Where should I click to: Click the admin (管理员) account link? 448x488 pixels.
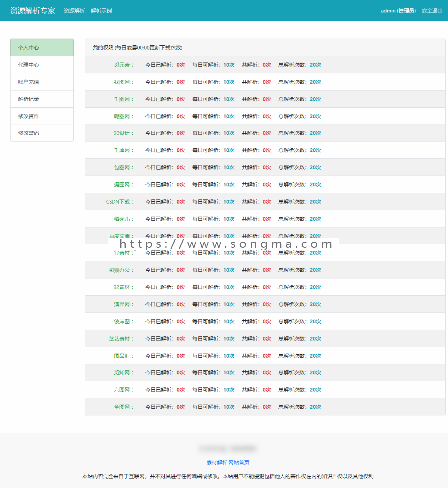click(398, 11)
